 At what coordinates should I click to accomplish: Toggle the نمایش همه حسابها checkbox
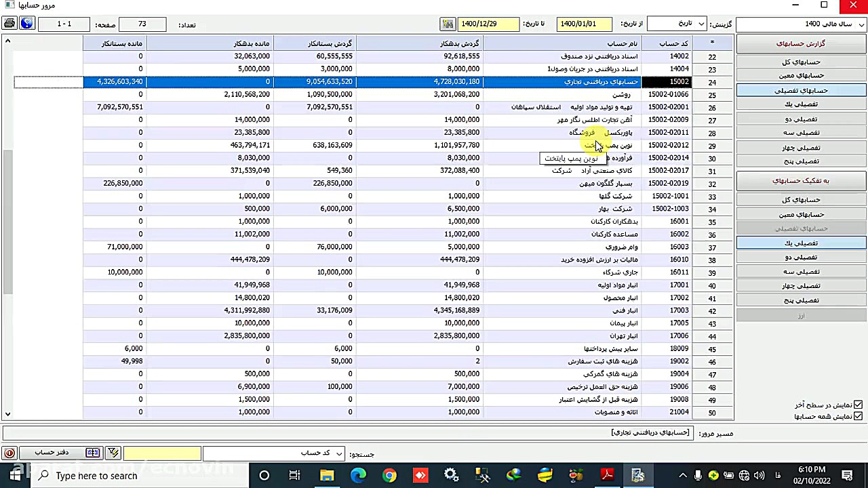pyautogui.click(x=858, y=416)
